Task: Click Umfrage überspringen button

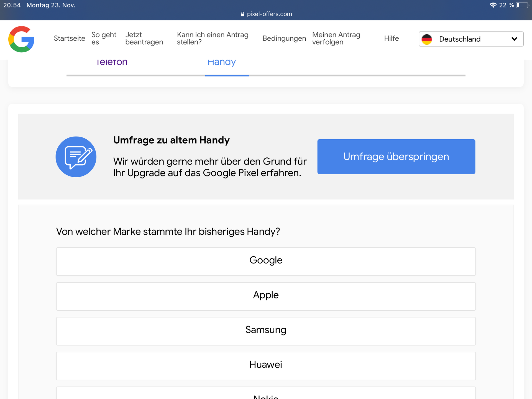Action: [x=396, y=157]
